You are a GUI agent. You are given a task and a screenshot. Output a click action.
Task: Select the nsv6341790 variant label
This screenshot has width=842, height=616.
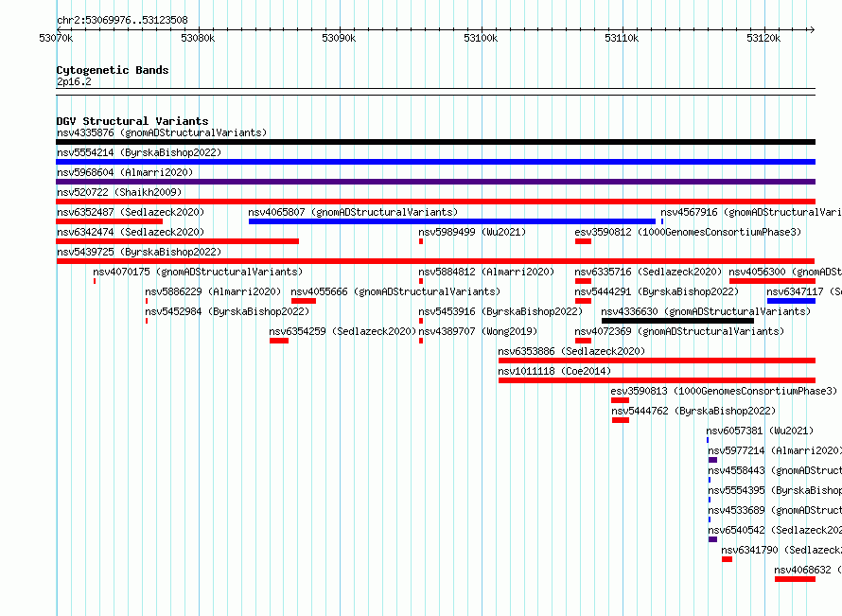coord(781,550)
